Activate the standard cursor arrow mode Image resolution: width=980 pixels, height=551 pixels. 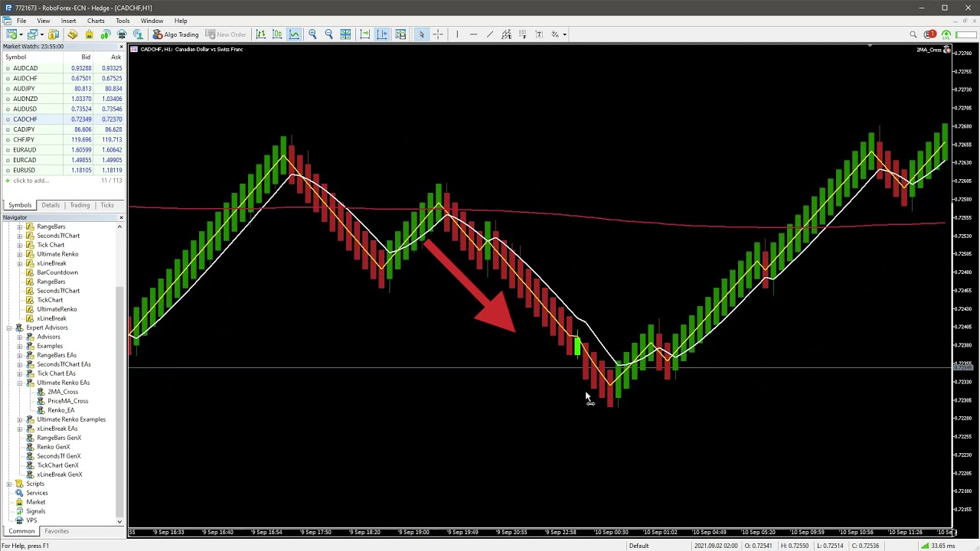(x=421, y=34)
